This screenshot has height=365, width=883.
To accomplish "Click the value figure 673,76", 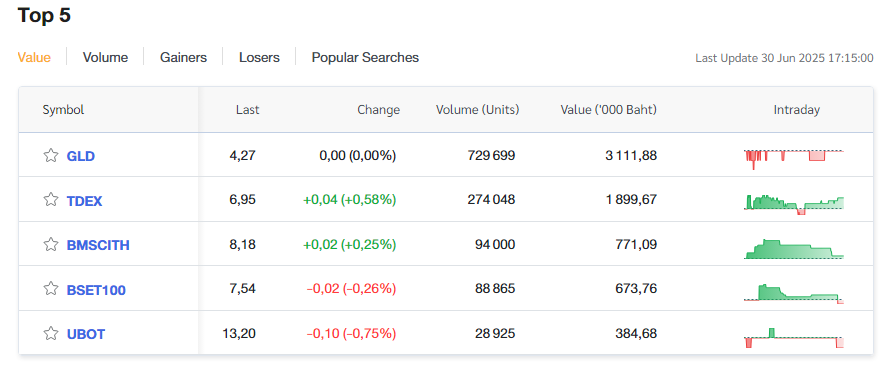I will pos(636,289).
